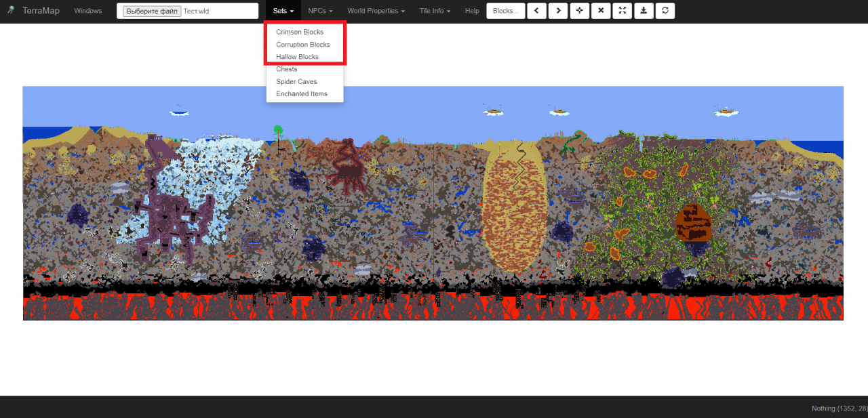Go to previous block with left chevron

(x=536, y=11)
